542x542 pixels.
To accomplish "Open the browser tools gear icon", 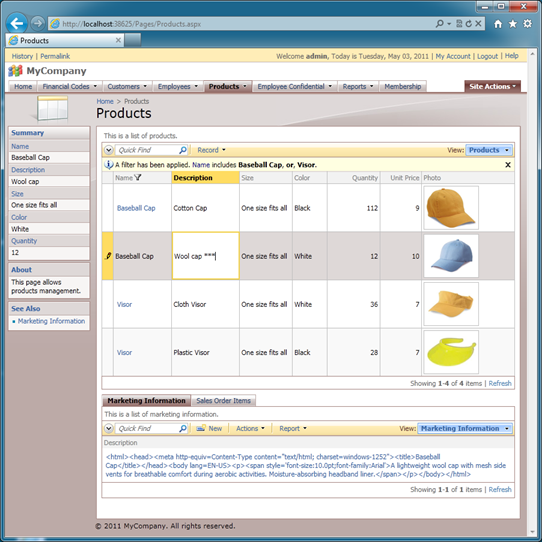I will tap(527, 24).
